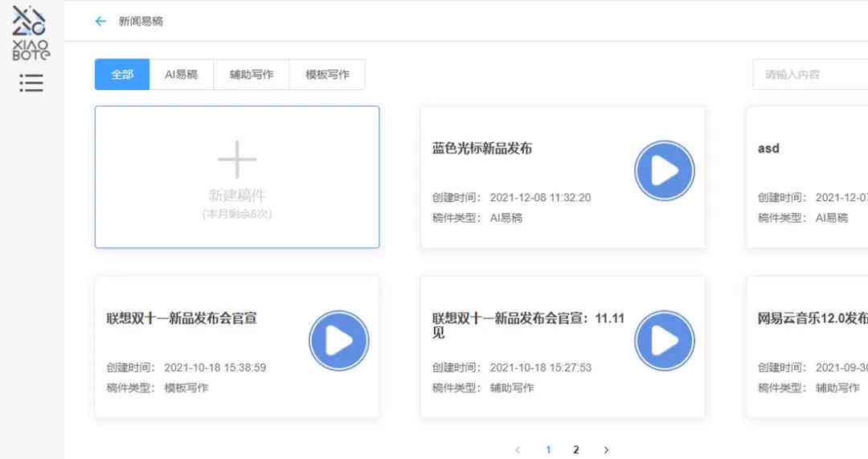Viewport: 868px width, 459px height.
Task: Switch to the 辅助写作 tab
Action: (x=252, y=74)
